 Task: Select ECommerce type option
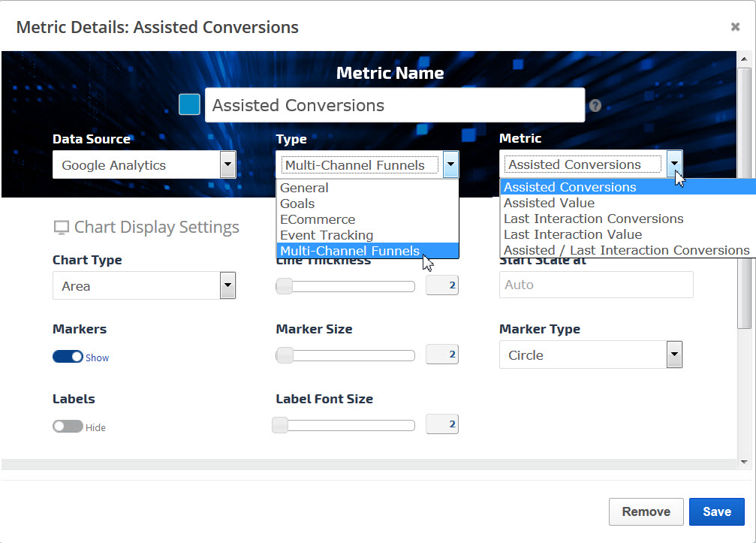pos(318,219)
